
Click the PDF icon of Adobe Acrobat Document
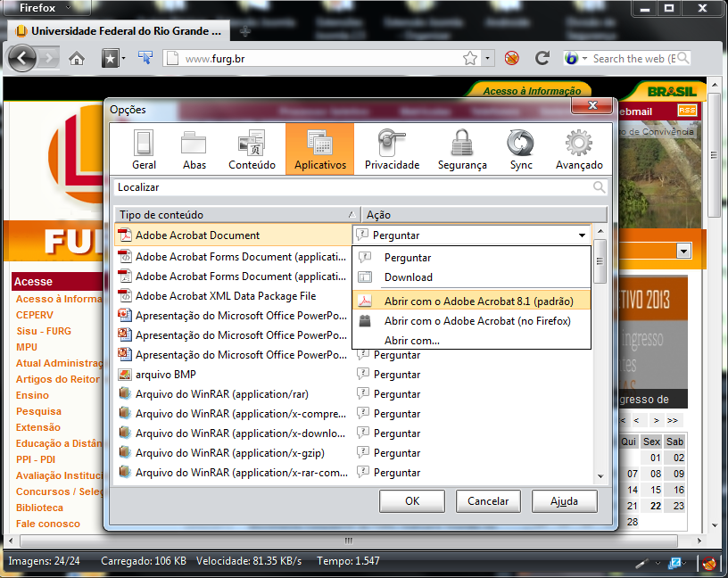(x=124, y=235)
